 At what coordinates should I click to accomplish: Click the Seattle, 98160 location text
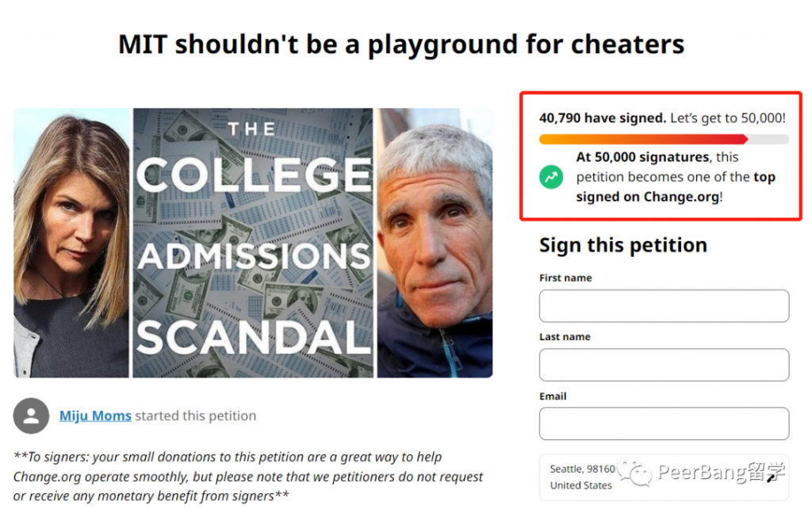pyautogui.click(x=582, y=469)
